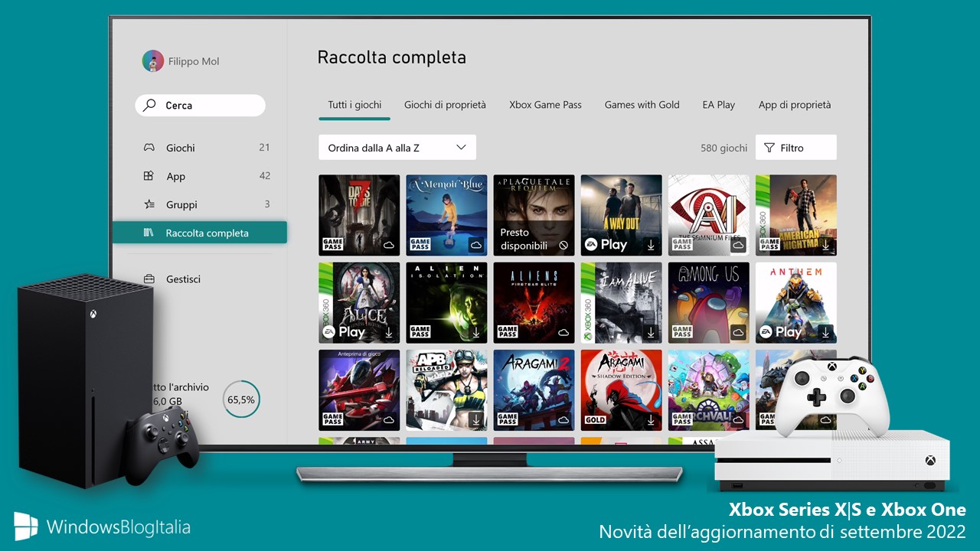Click the star list icon beside Gruppi
The width and height of the screenshot is (980, 551).
tap(149, 204)
